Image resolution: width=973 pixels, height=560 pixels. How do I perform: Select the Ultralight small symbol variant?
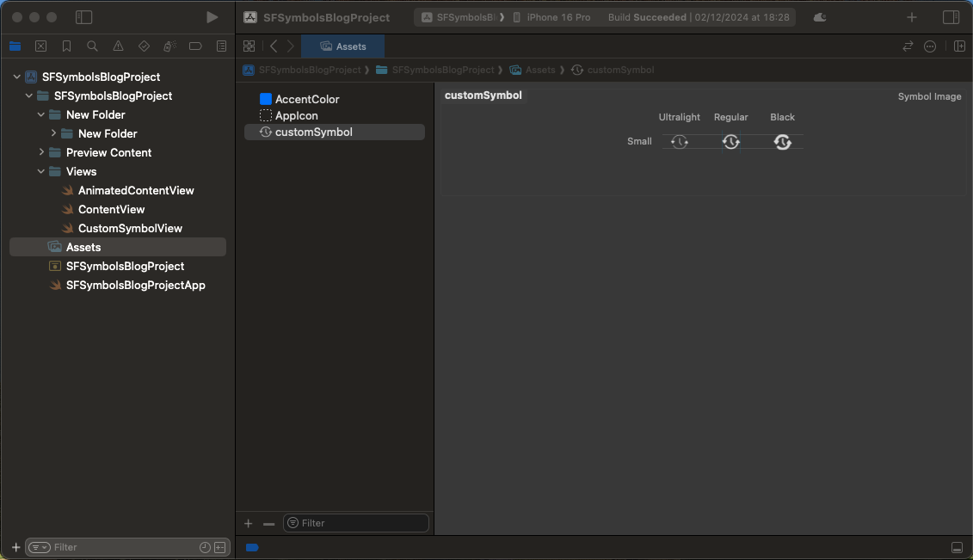(680, 142)
